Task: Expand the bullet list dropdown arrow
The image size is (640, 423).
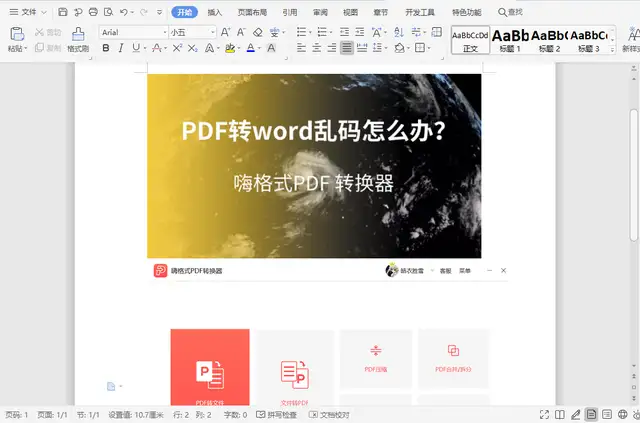Action: click(310, 32)
